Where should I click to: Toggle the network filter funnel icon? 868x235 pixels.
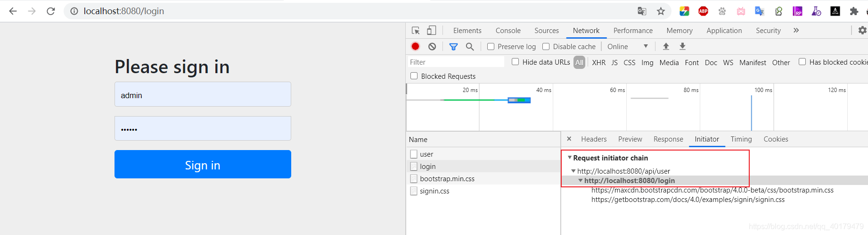pos(453,46)
